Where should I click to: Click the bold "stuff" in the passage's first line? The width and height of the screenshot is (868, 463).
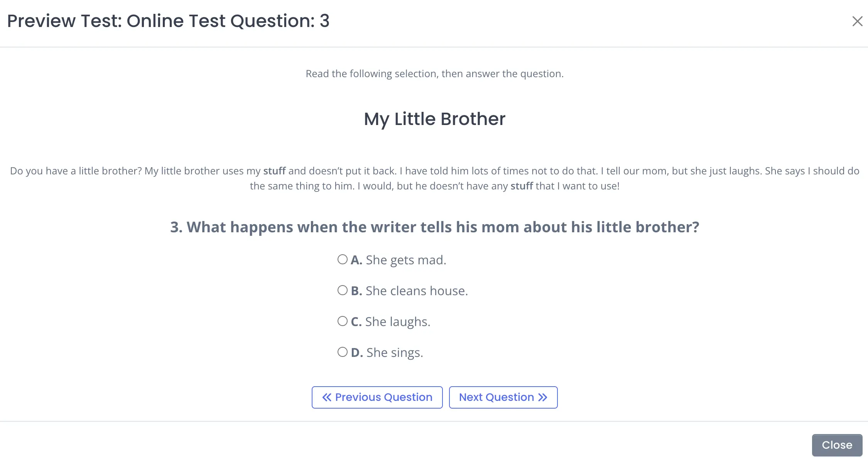[274, 171]
